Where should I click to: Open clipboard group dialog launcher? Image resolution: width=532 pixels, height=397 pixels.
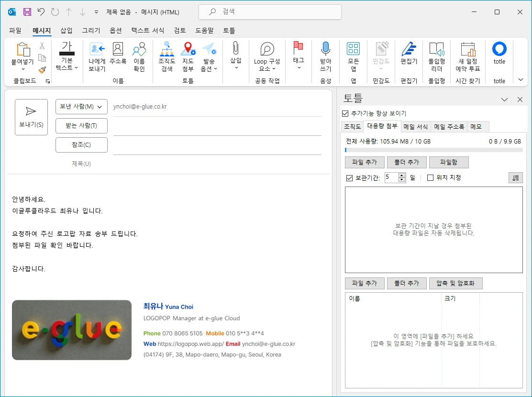(x=48, y=81)
